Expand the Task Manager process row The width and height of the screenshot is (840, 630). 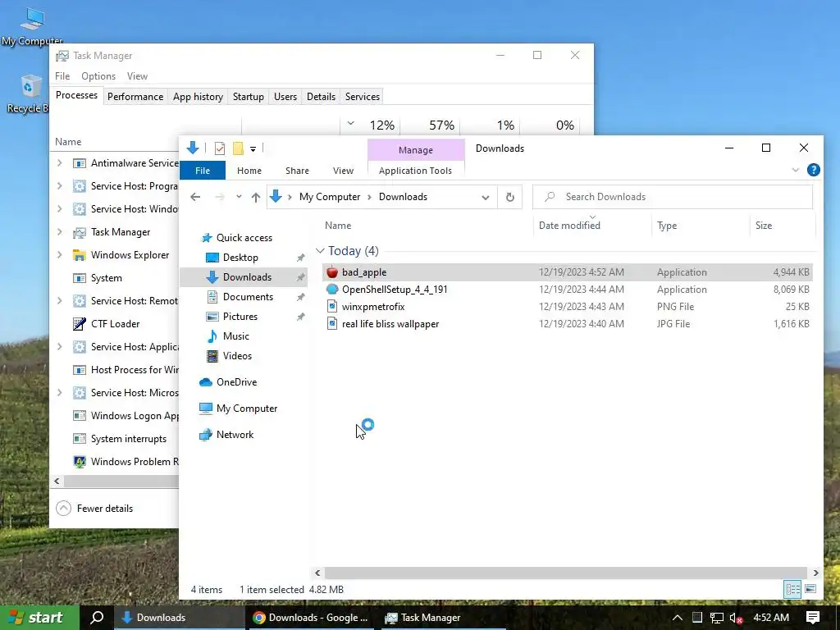[59, 232]
